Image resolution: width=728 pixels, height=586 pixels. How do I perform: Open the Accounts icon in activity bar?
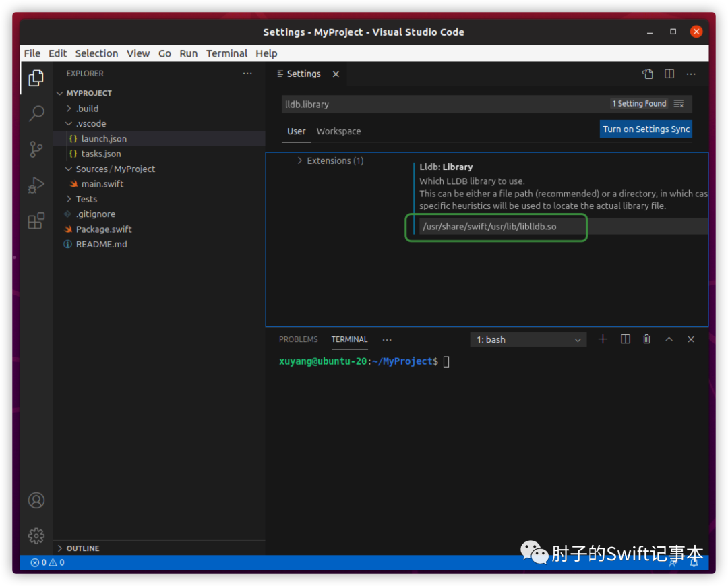click(x=36, y=500)
